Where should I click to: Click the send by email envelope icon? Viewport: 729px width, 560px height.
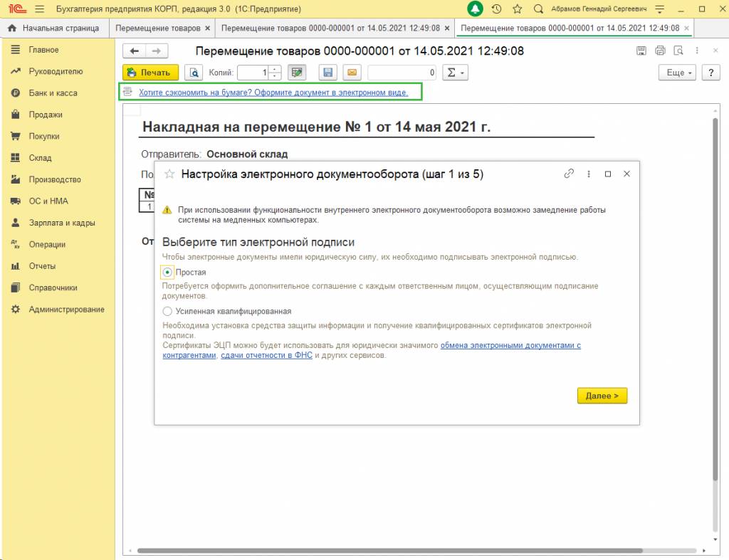pos(352,73)
